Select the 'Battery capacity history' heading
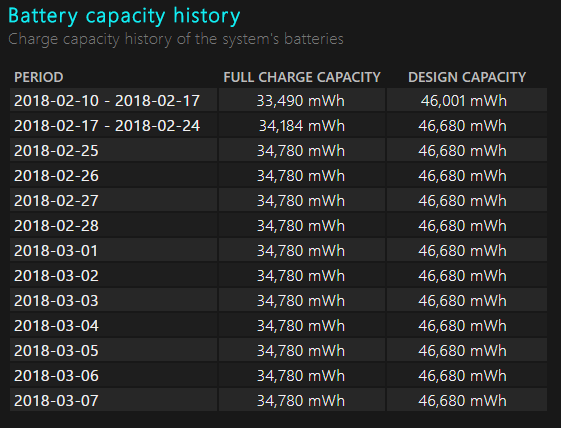The image size is (561, 428). click(x=124, y=16)
